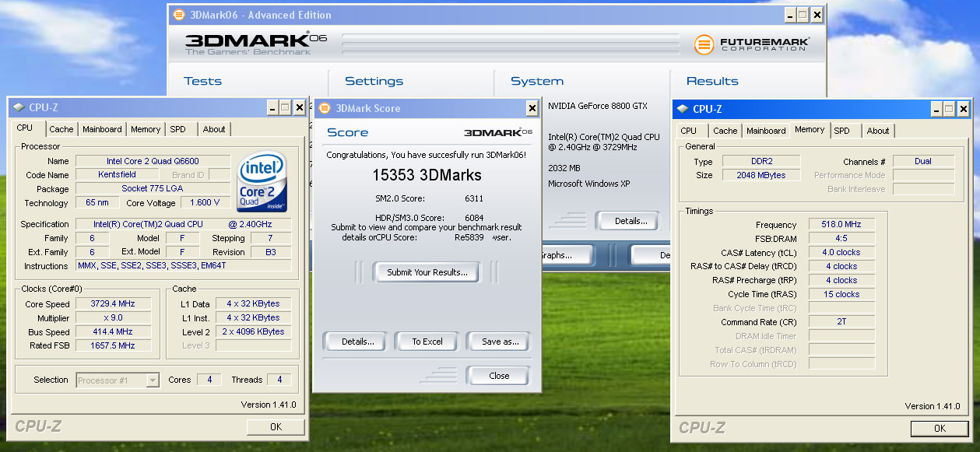Click the Code Name field Kentsfield

pos(118,175)
